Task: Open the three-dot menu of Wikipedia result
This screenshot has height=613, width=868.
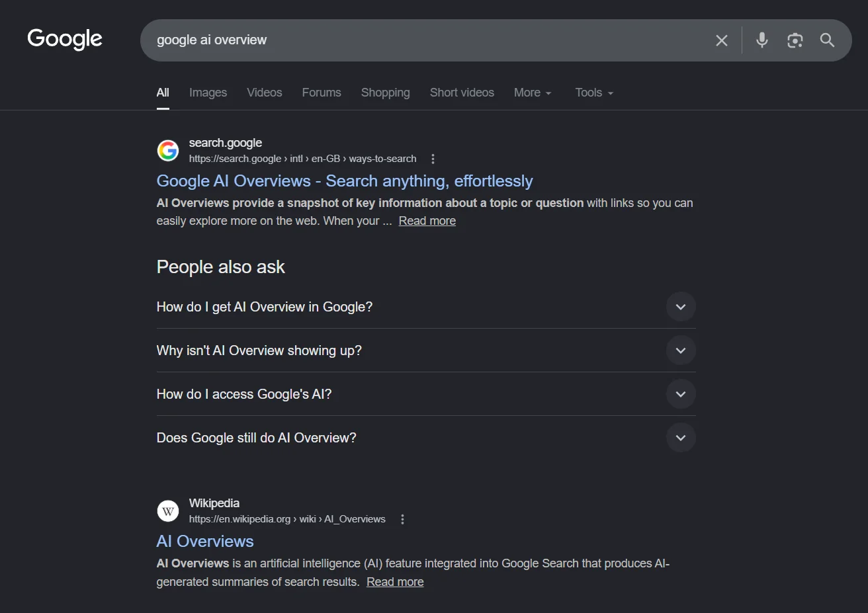Action: [x=402, y=519]
